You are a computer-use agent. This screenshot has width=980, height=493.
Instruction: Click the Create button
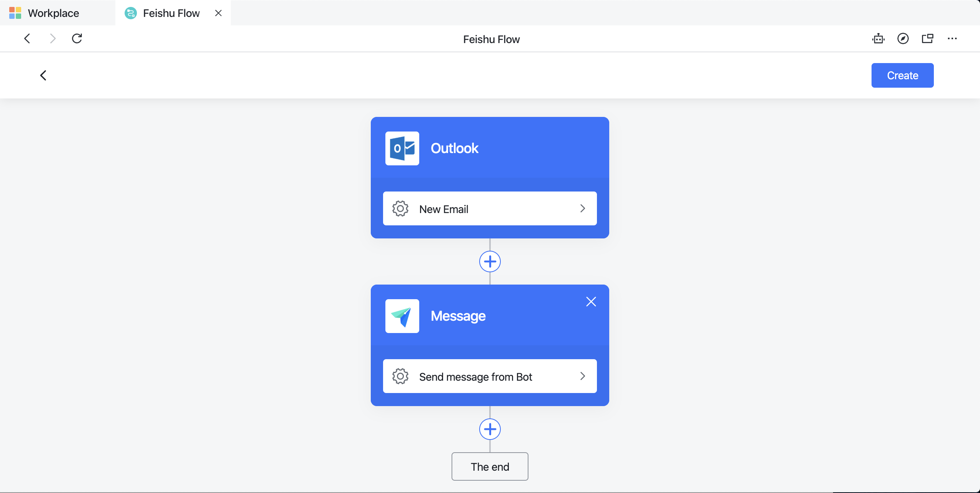coord(902,75)
